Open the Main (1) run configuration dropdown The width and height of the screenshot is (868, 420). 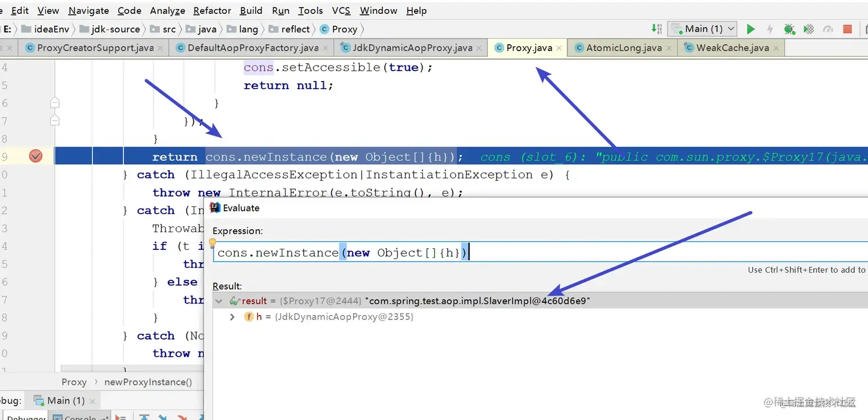tap(703, 29)
